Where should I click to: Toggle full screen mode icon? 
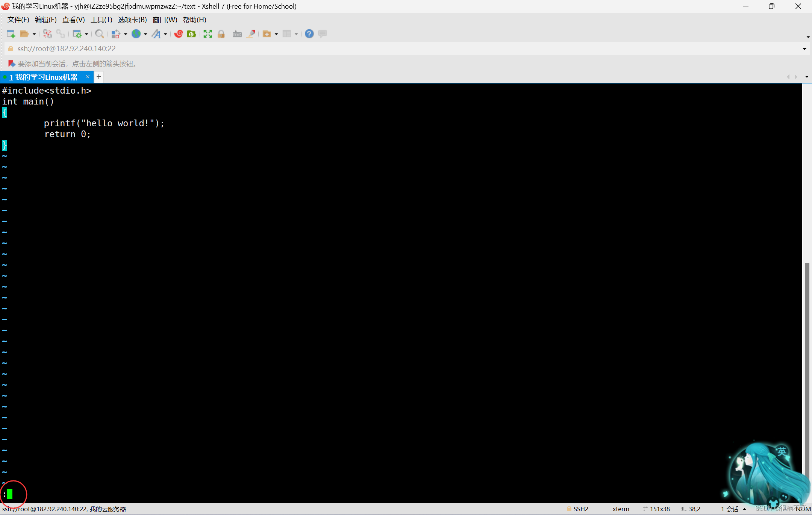pos(208,34)
